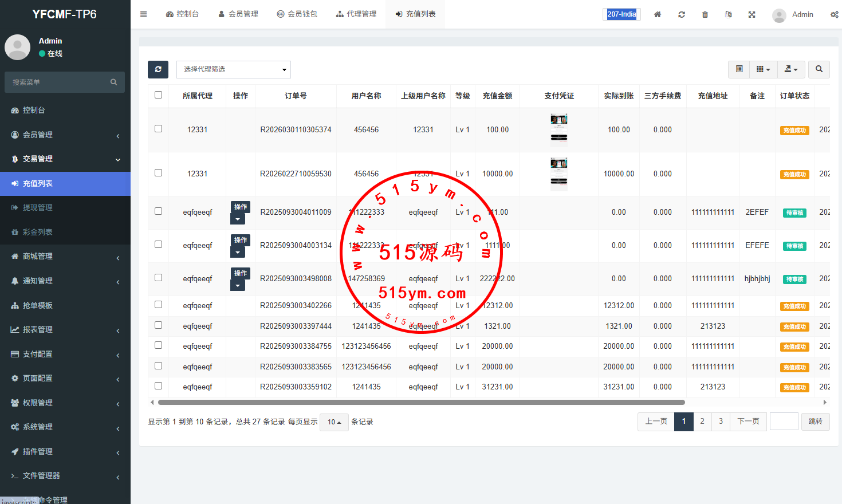Open the columns visibility dropdown

[x=763, y=69]
